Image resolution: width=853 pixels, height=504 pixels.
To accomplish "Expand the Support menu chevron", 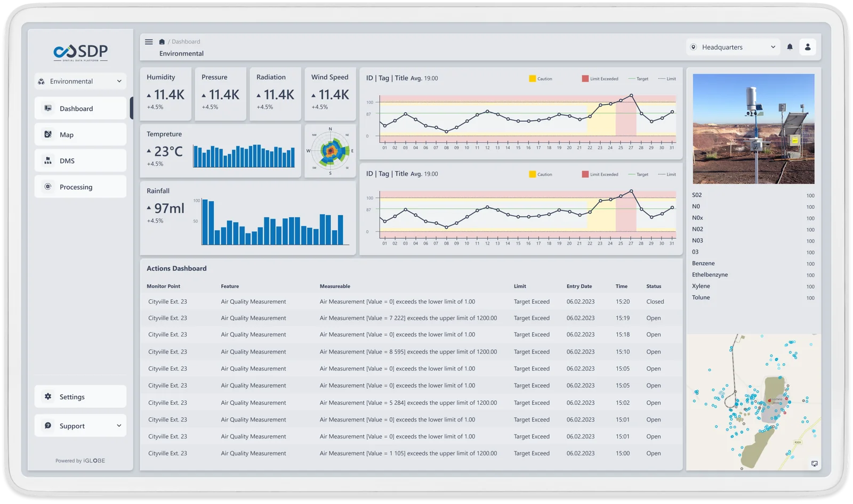I will pyautogui.click(x=119, y=426).
